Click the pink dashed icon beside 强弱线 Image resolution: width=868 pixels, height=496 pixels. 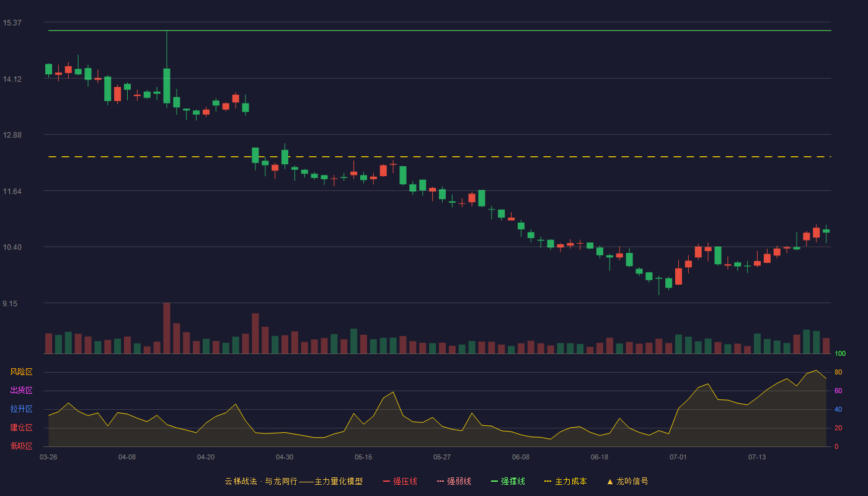click(441, 481)
